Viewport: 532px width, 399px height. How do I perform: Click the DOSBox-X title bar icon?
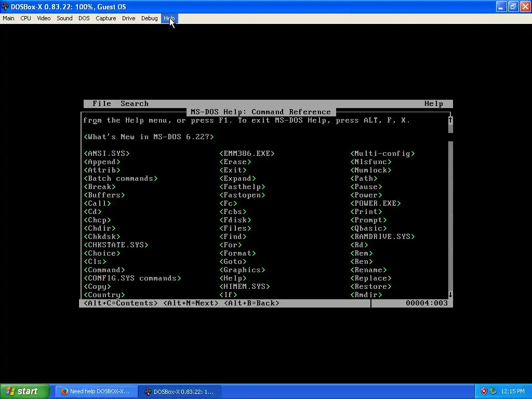pyautogui.click(x=5, y=6)
